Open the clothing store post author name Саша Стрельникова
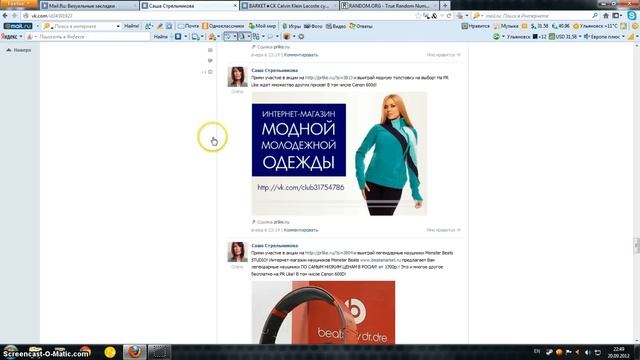Screen dimensions: 640x360 pos(274,70)
